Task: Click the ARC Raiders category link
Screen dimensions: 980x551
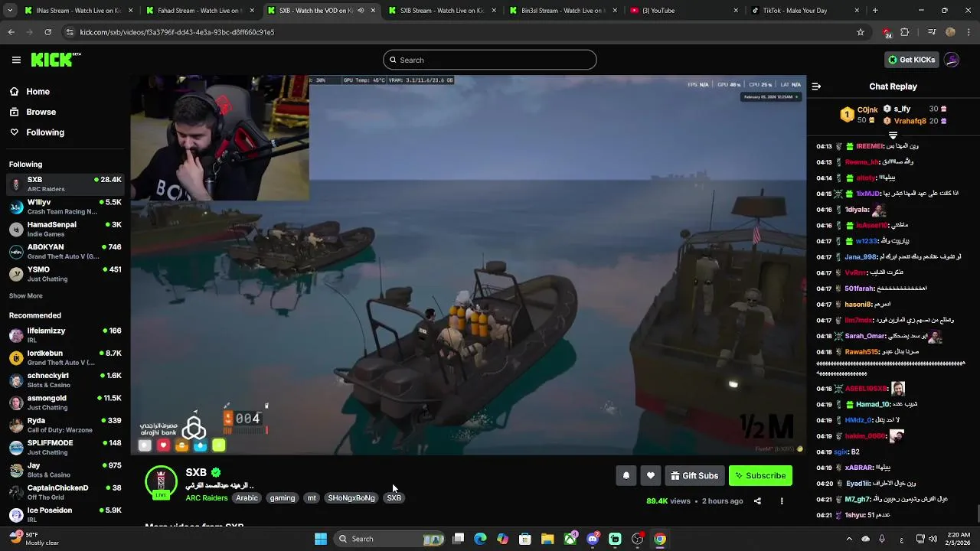Action: click(x=206, y=498)
